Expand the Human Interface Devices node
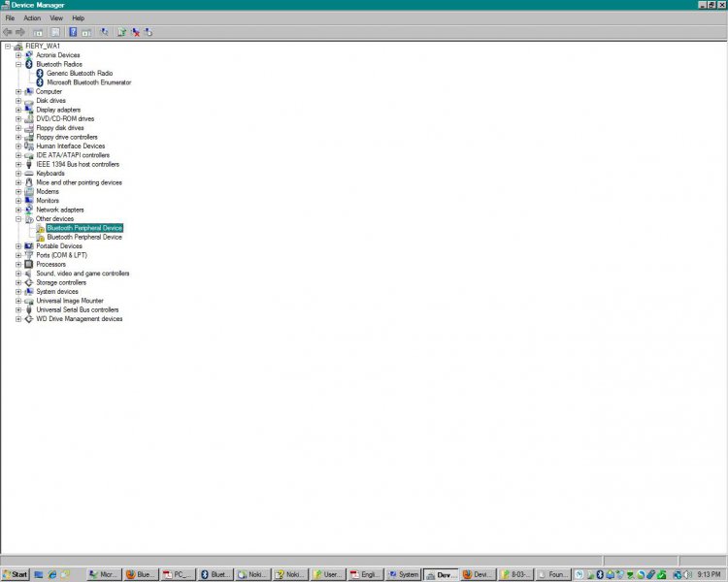This screenshot has height=582, width=728. [18, 146]
